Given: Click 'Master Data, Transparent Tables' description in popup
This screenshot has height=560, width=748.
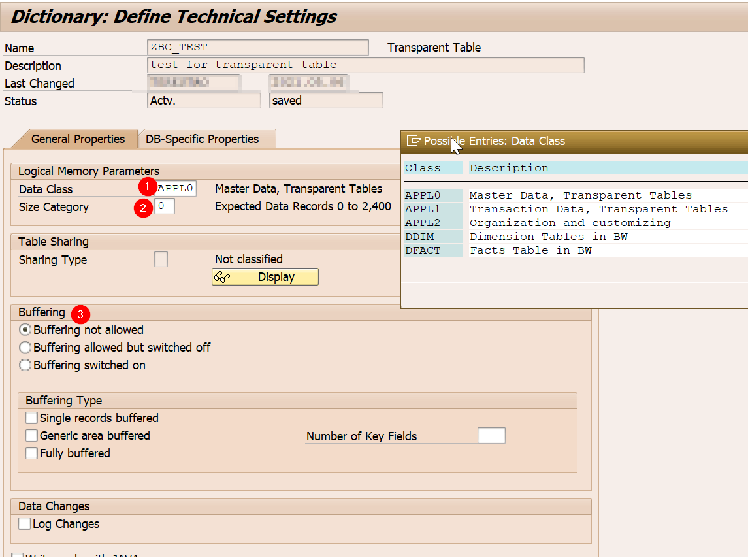Looking at the screenshot, I should coord(581,195).
